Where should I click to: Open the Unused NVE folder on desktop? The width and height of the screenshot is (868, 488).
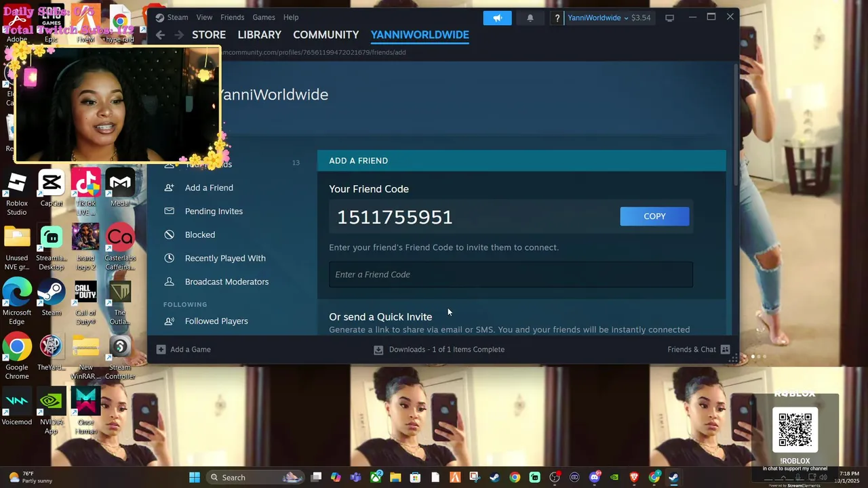point(17,247)
